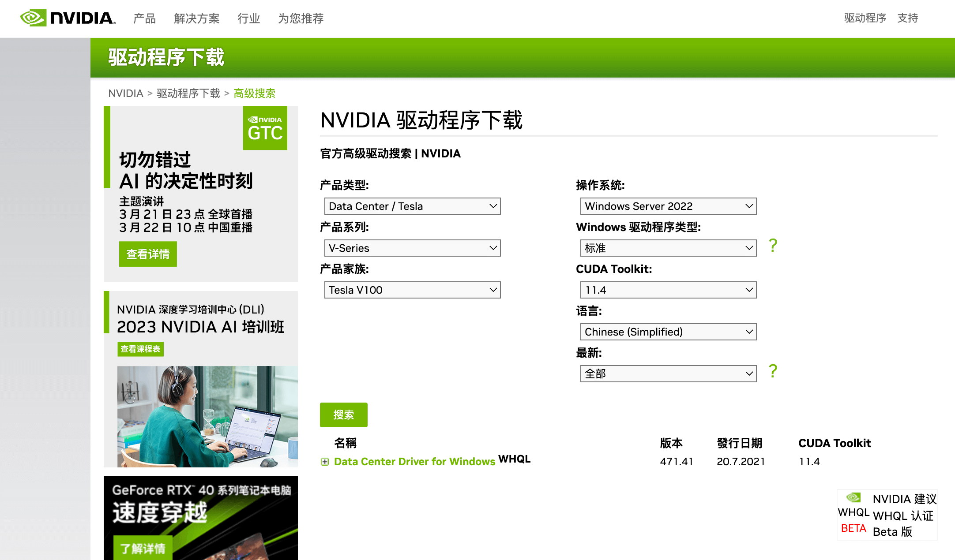Click the DLI training woman photo thumbnail
Image resolution: width=955 pixels, height=560 pixels.
pyautogui.click(x=207, y=416)
